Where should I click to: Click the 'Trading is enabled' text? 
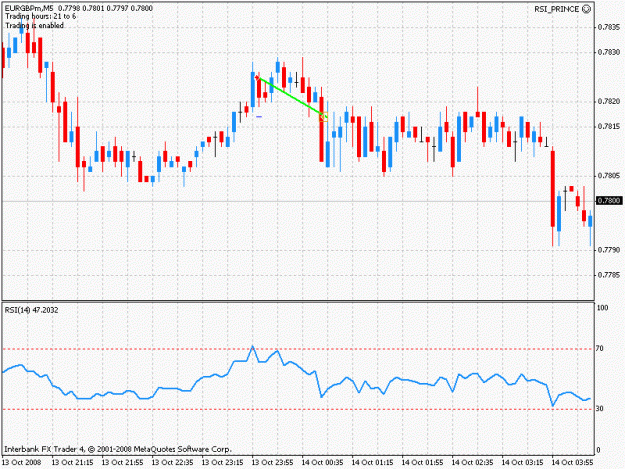click(34, 26)
